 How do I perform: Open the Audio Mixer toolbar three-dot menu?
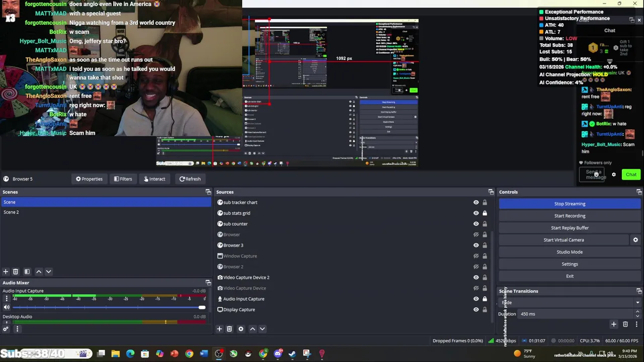point(17,329)
